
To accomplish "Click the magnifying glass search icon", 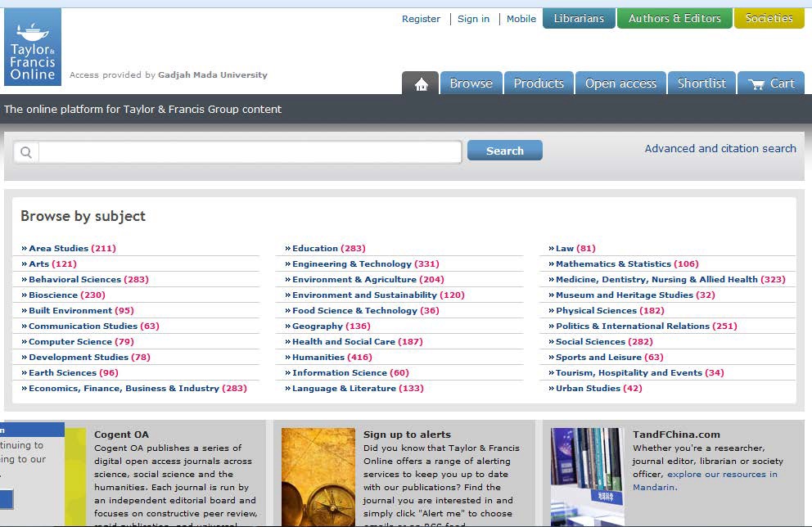I will (x=26, y=152).
